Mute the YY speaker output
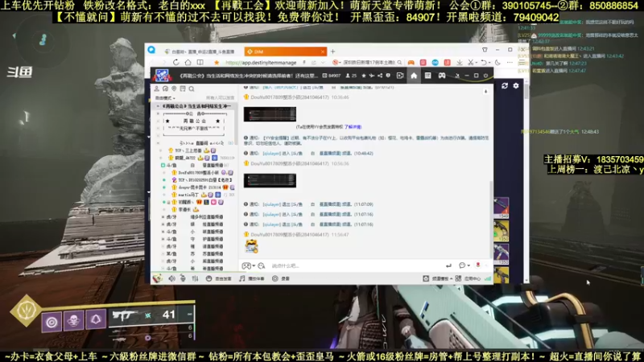 pos(171,278)
